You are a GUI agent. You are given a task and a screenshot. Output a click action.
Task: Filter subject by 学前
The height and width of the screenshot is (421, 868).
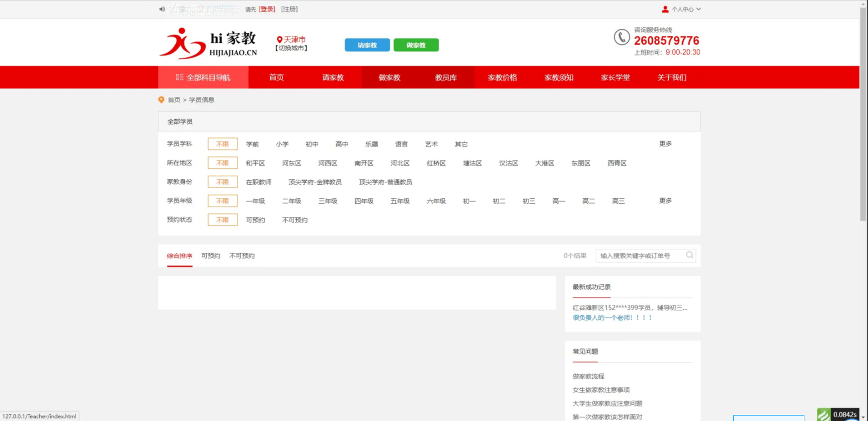click(252, 144)
